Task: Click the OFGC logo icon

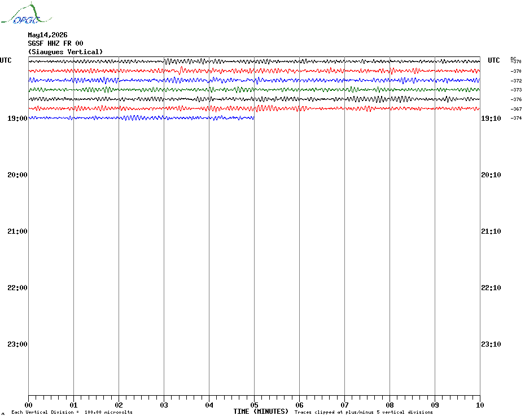Action: tap(27, 14)
